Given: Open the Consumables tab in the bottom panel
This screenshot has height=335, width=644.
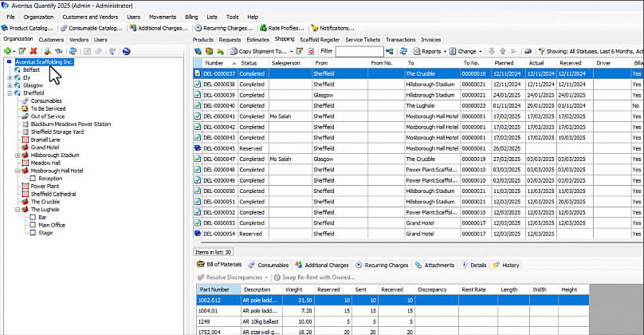Looking at the screenshot, I should 274,265.
